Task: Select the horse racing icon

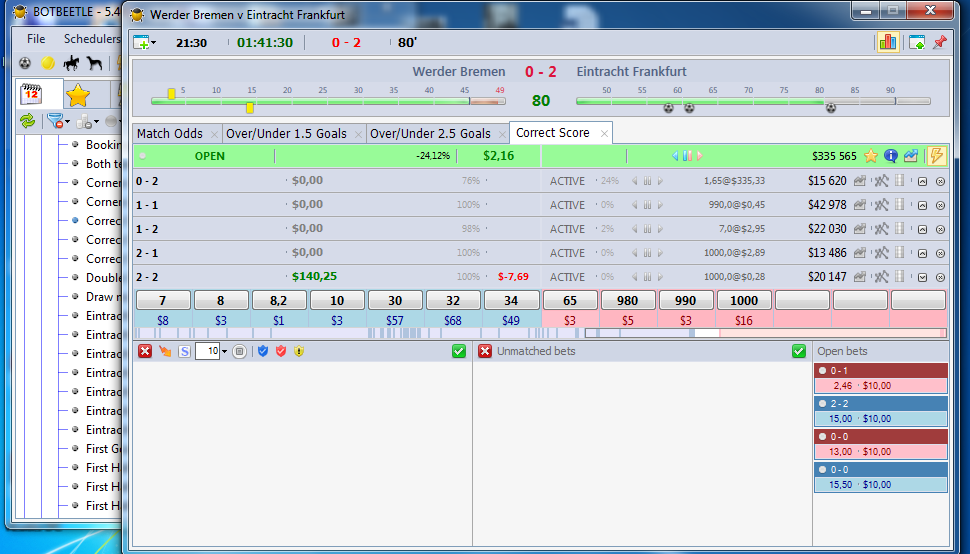Action: tap(71, 63)
